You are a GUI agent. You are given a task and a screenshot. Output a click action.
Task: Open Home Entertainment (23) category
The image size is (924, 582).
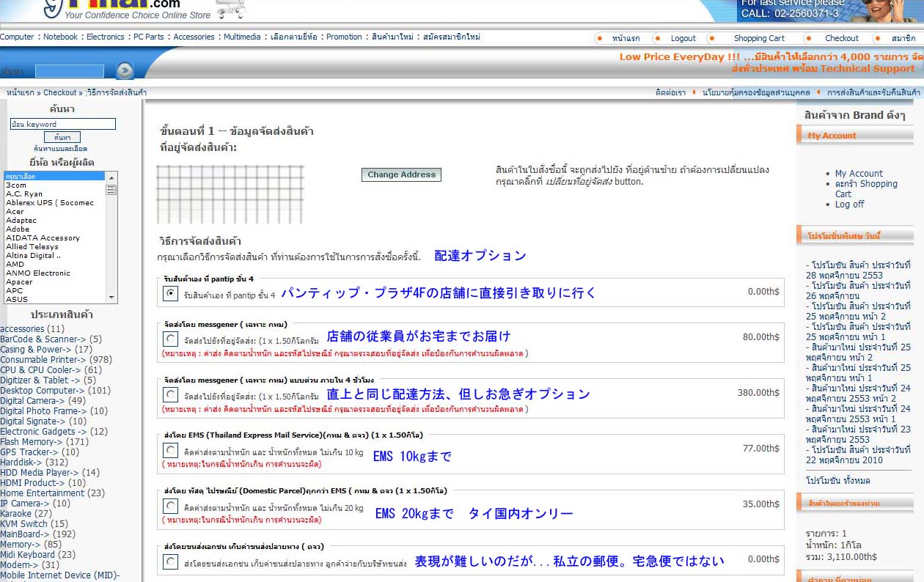[x=52, y=493]
